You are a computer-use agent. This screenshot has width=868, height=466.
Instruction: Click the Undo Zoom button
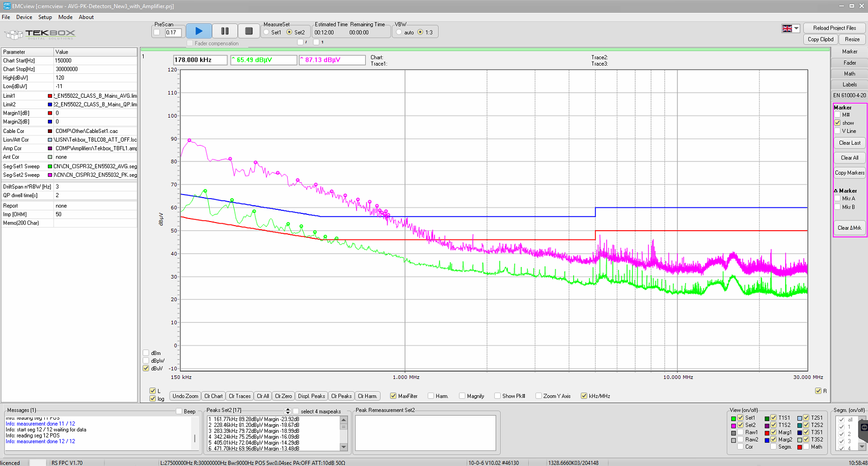pyautogui.click(x=185, y=396)
